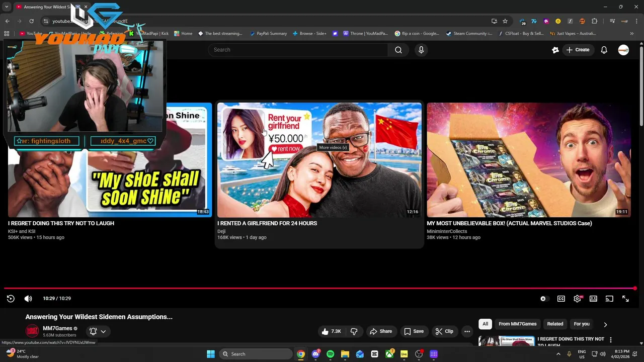Screen dimensions: 644x362
Task: Open more actions ellipsis menu
Action: pos(467,331)
